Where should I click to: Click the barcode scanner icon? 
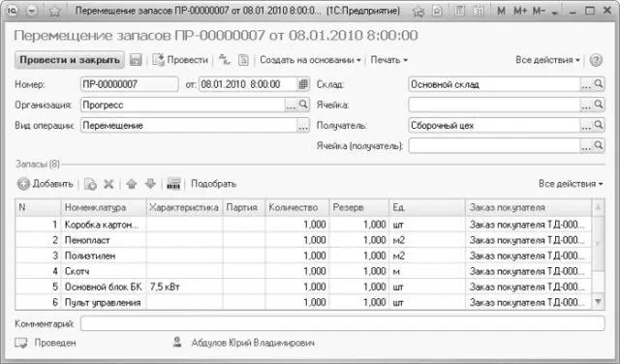(173, 184)
